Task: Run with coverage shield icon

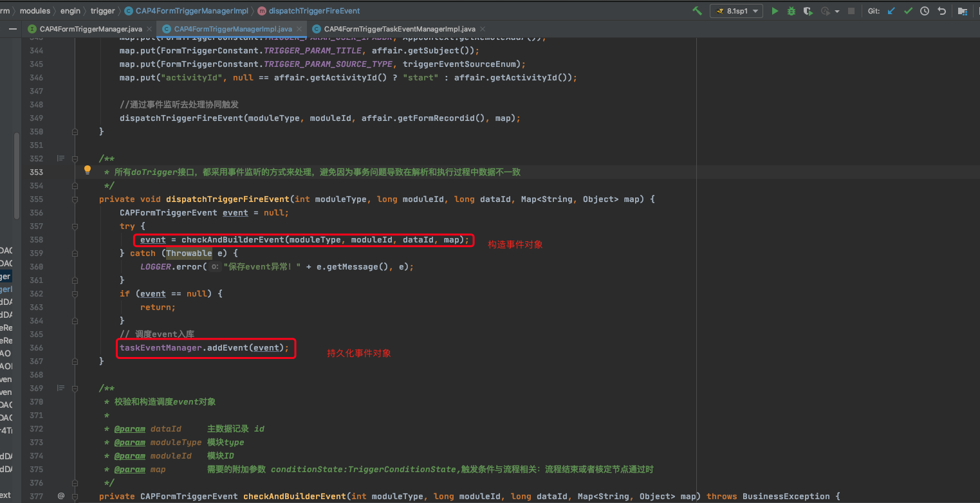Action: coord(808,11)
